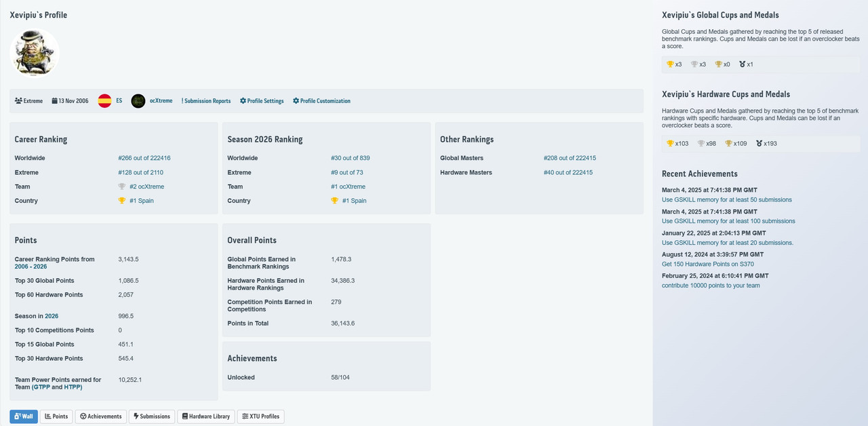Image resolution: width=868 pixels, height=426 pixels.
Task: Click Hardware Points Earned value 34,386.3
Action: click(343, 281)
